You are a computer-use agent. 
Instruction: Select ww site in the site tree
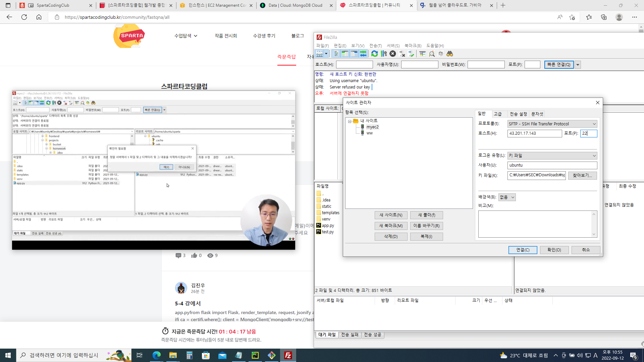click(369, 133)
